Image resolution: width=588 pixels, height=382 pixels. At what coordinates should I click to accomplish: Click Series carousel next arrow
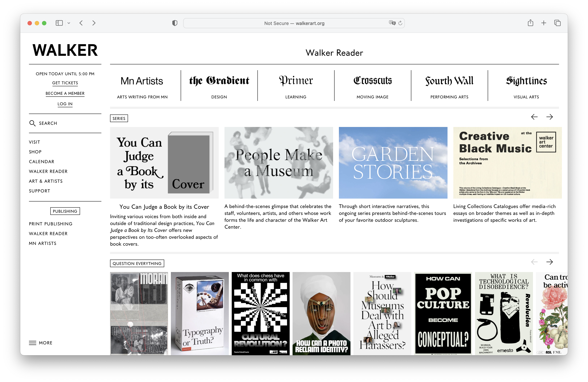[549, 117]
